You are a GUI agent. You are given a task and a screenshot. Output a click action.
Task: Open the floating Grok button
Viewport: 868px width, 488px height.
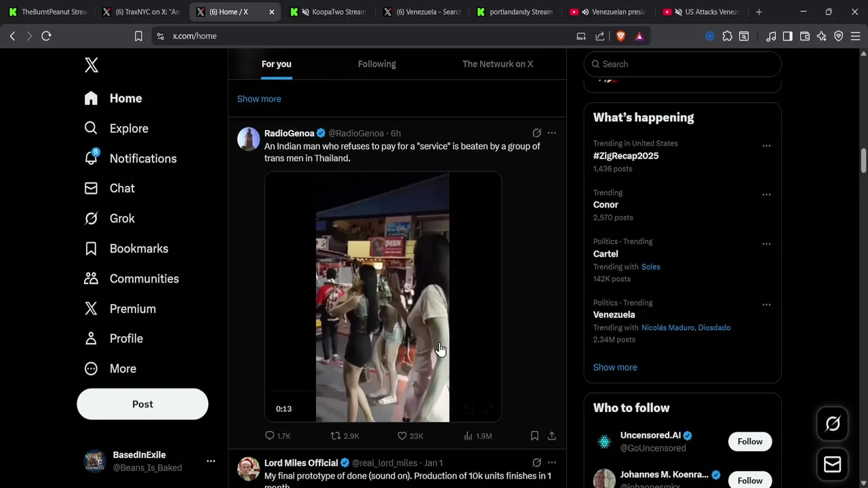tap(832, 424)
